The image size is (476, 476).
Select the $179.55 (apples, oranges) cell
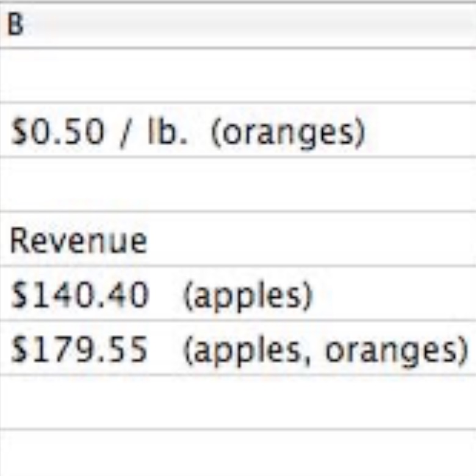pos(238,348)
